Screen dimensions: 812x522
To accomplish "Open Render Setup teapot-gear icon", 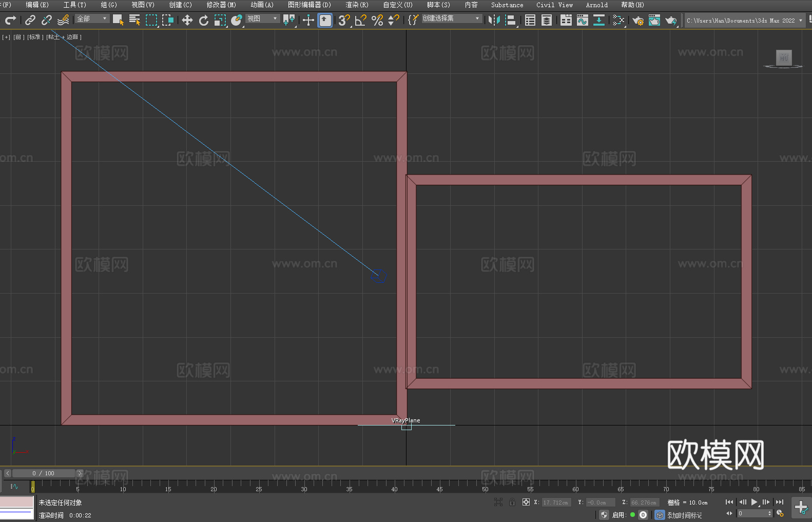I will pos(638,20).
